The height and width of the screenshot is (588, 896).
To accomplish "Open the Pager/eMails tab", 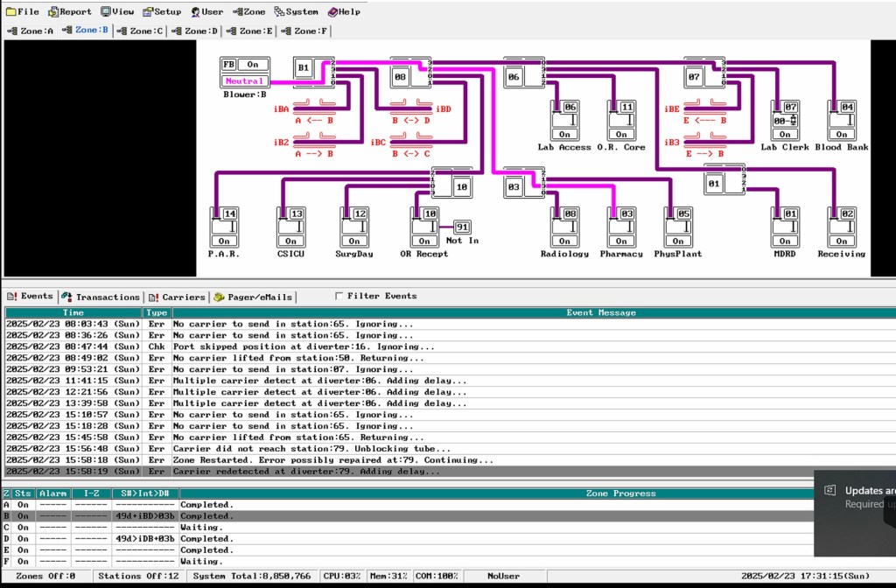I will pos(254,297).
